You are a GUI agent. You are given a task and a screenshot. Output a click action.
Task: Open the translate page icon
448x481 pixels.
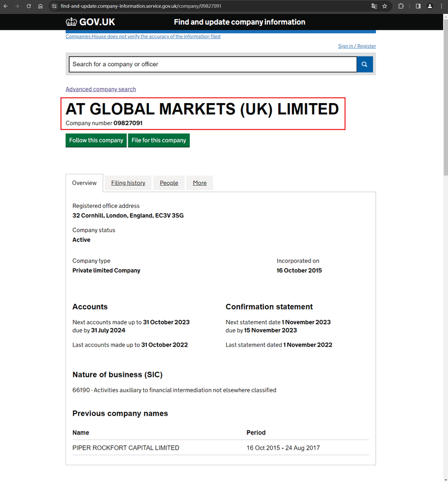pos(374,6)
